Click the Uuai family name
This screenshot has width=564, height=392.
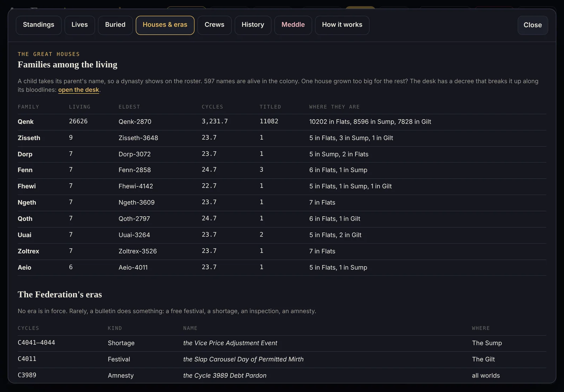pos(25,235)
